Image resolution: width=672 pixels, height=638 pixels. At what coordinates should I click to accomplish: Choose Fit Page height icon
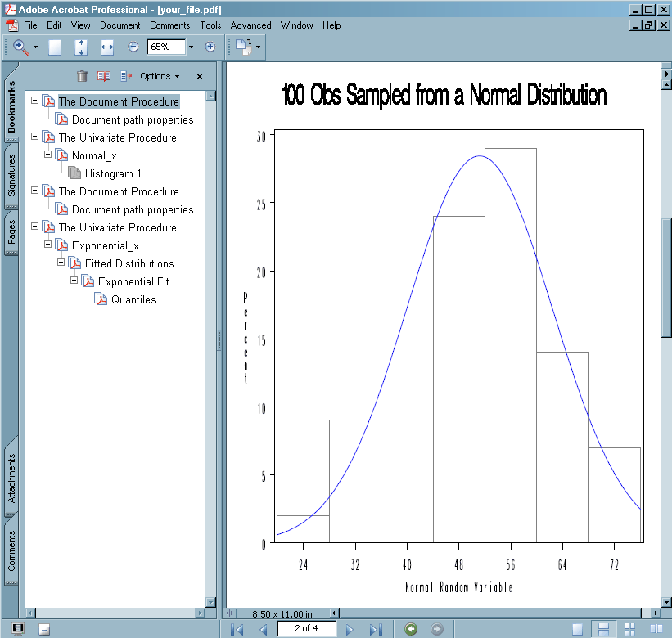[x=81, y=47]
